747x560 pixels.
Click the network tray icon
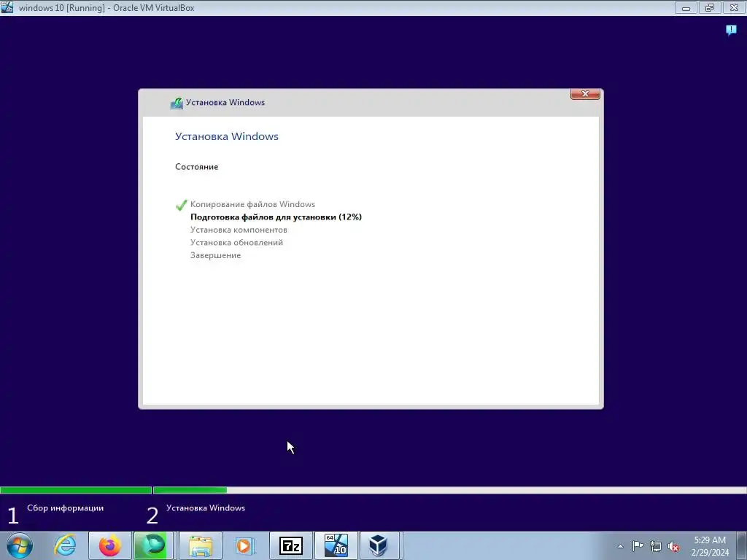click(x=656, y=547)
